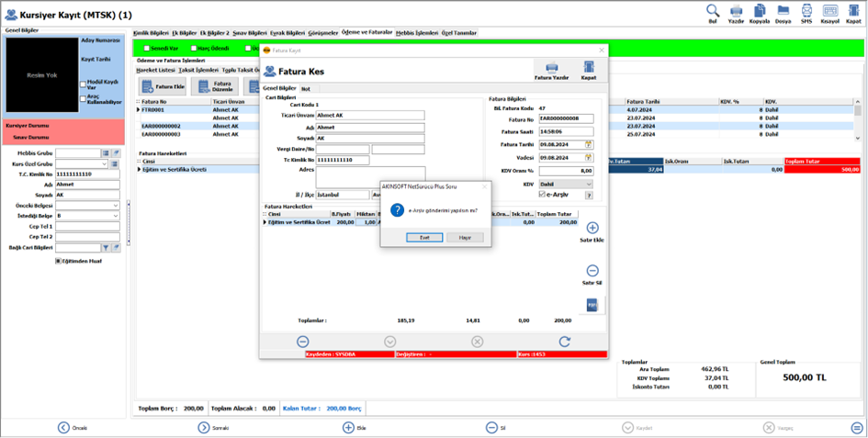868x438 pixels.
Task: Switch to the Özel Tanımlar tab
Action: (459, 33)
